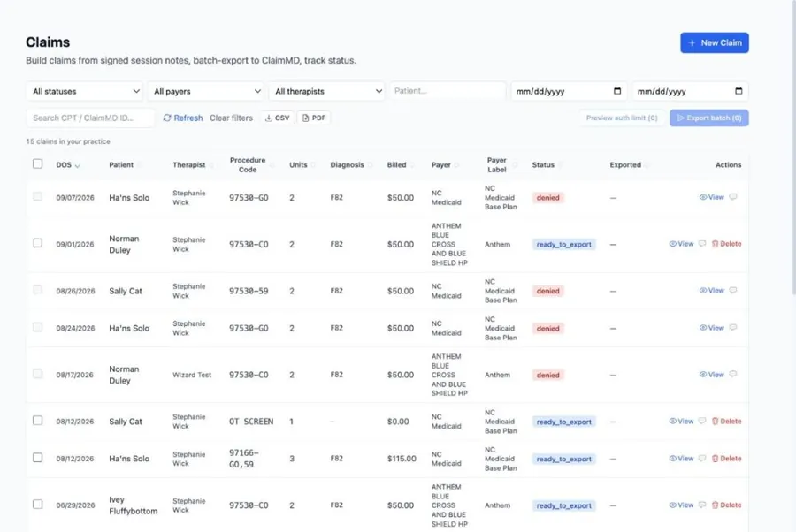Delete the OT SCREEN Sally Cat claim

coord(726,421)
